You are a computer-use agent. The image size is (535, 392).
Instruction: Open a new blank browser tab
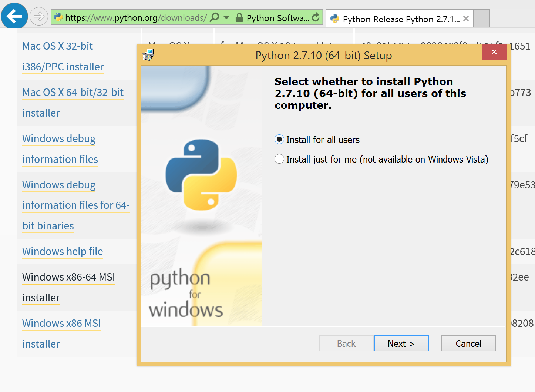pyautogui.click(x=481, y=19)
